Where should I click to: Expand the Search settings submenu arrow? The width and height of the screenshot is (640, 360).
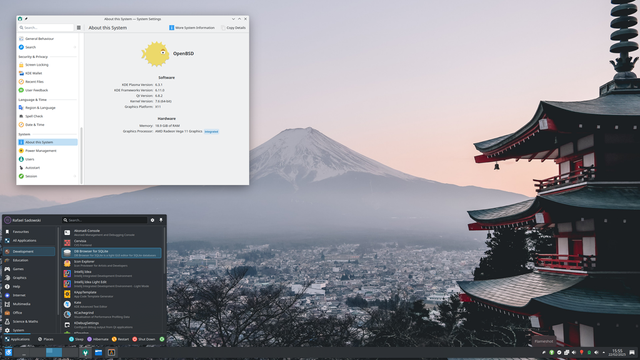pyautogui.click(x=75, y=47)
